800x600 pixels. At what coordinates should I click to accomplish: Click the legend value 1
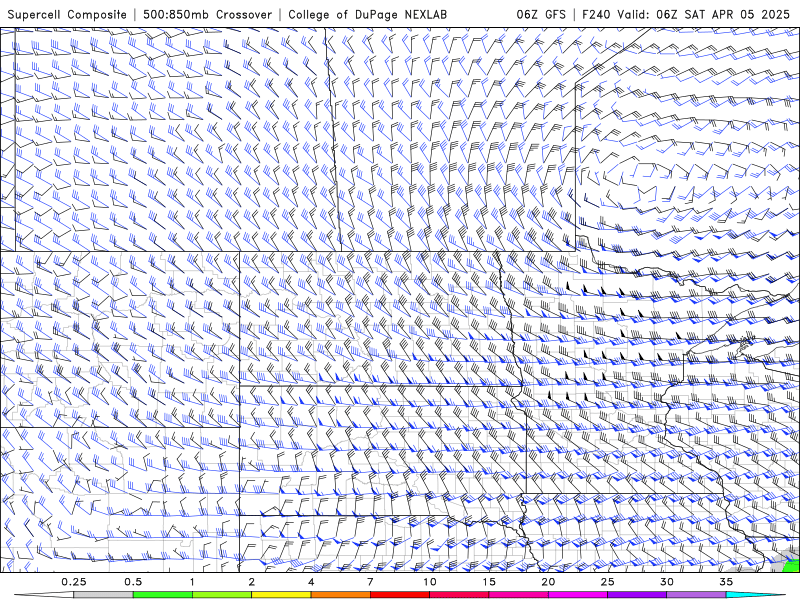coord(192,582)
